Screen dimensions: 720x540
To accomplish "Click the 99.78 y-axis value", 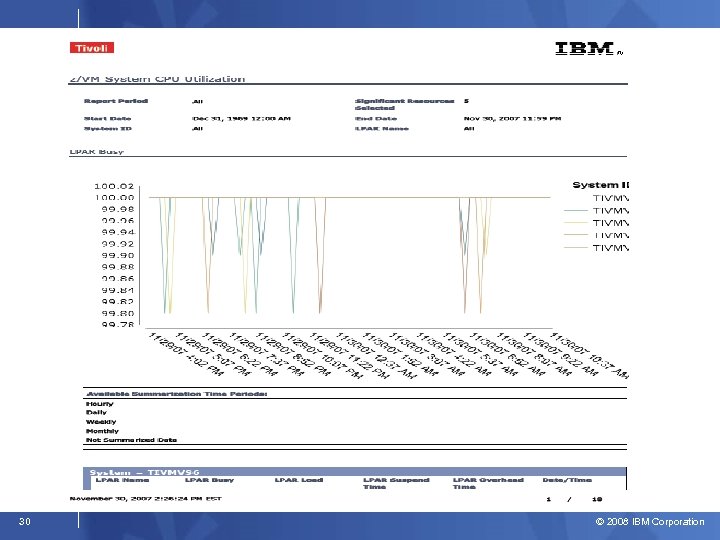I will coord(118,324).
